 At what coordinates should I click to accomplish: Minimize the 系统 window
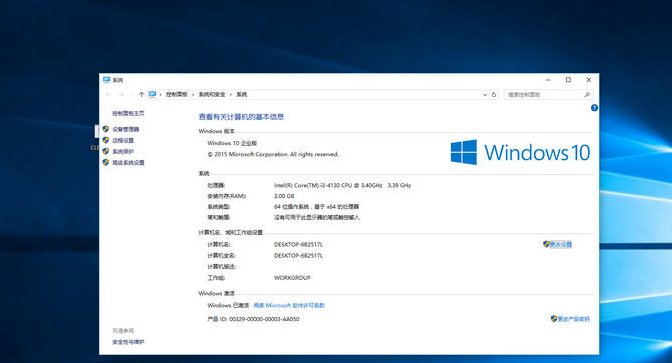coord(548,80)
